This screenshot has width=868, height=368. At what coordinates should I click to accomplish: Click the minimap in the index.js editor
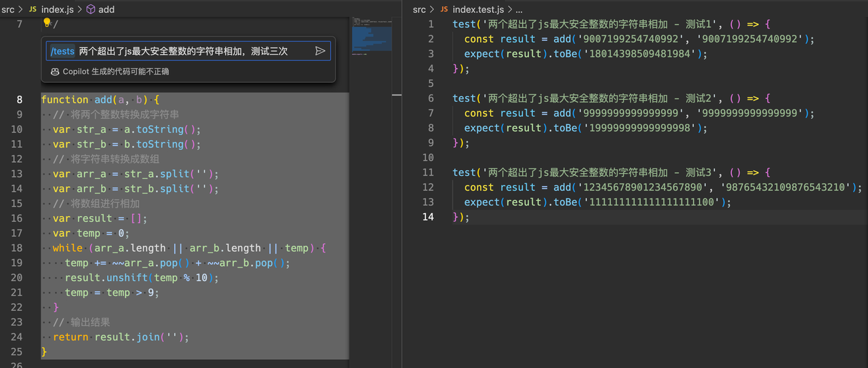pos(371,37)
